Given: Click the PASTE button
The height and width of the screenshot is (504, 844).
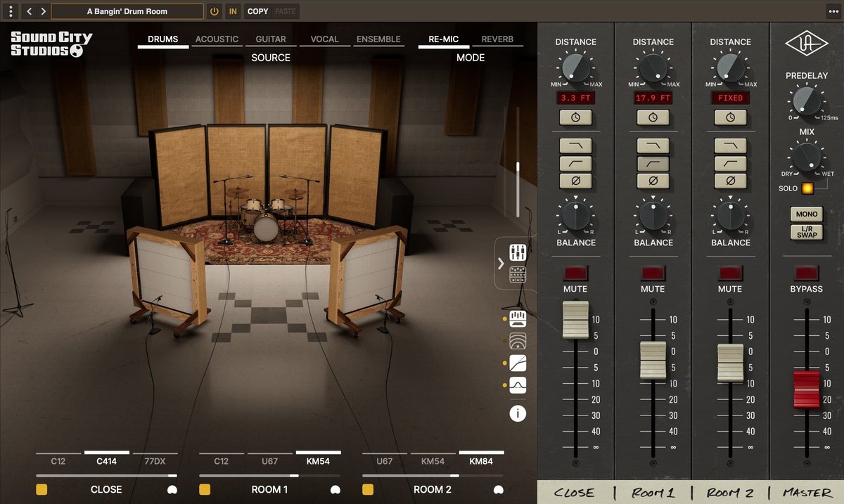Looking at the screenshot, I should coord(286,11).
